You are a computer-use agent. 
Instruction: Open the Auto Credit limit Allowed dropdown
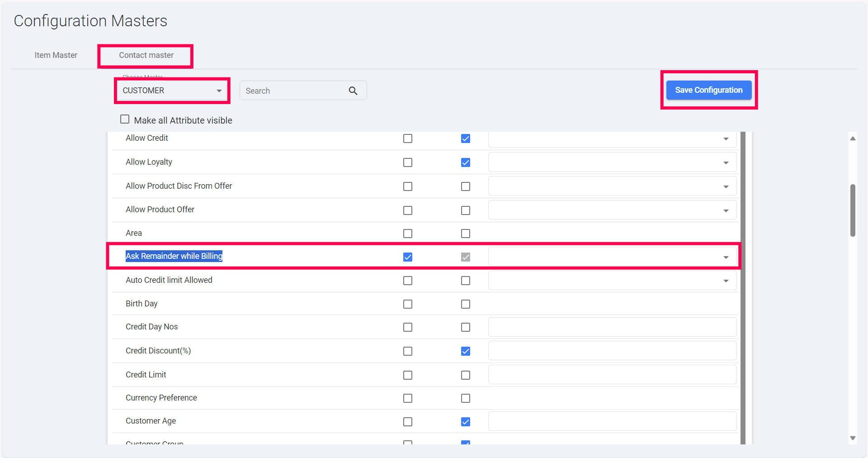(x=726, y=281)
